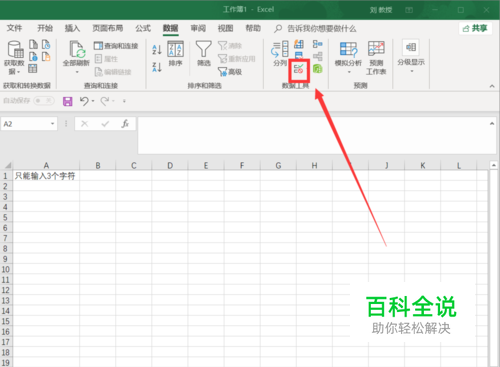
Task: Open the Name Box dropdown arrow
Action: 52,124
